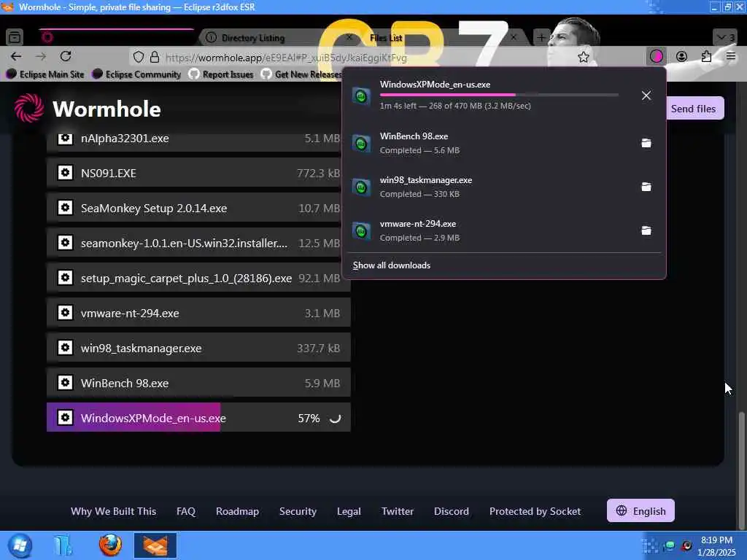Download WinBench 98.exe from file list
Viewport: 747px width, 560px height.
click(x=198, y=383)
